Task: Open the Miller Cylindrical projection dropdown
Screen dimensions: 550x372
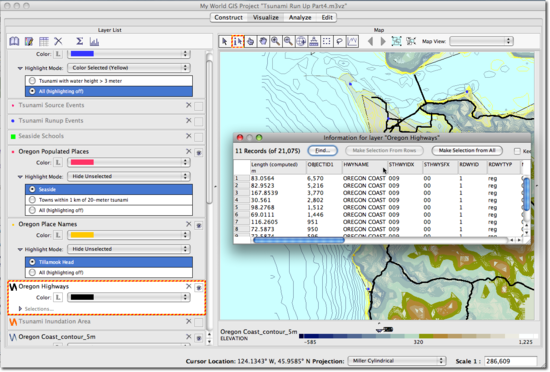Action: (396, 361)
